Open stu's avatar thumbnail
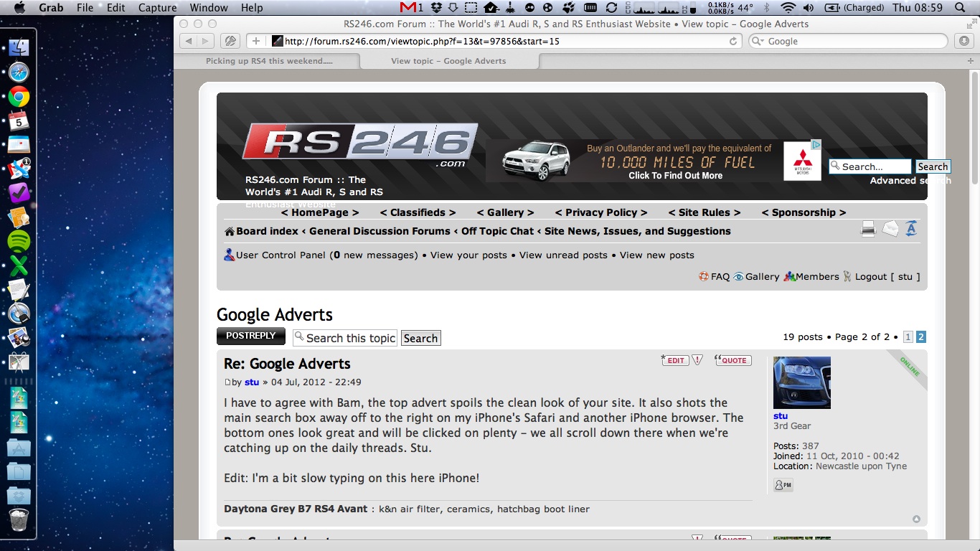 pyautogui.click(x=802, y=382)
